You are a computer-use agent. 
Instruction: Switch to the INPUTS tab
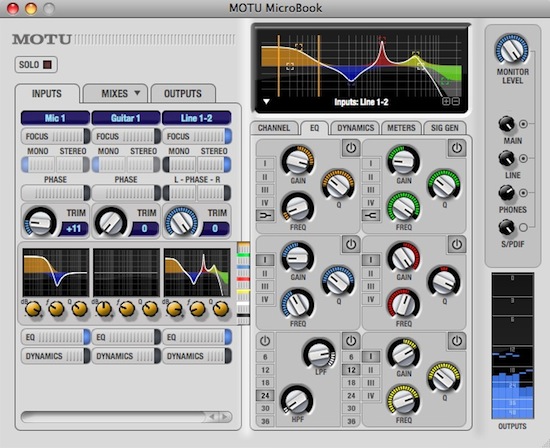click(x=47, y=94)
